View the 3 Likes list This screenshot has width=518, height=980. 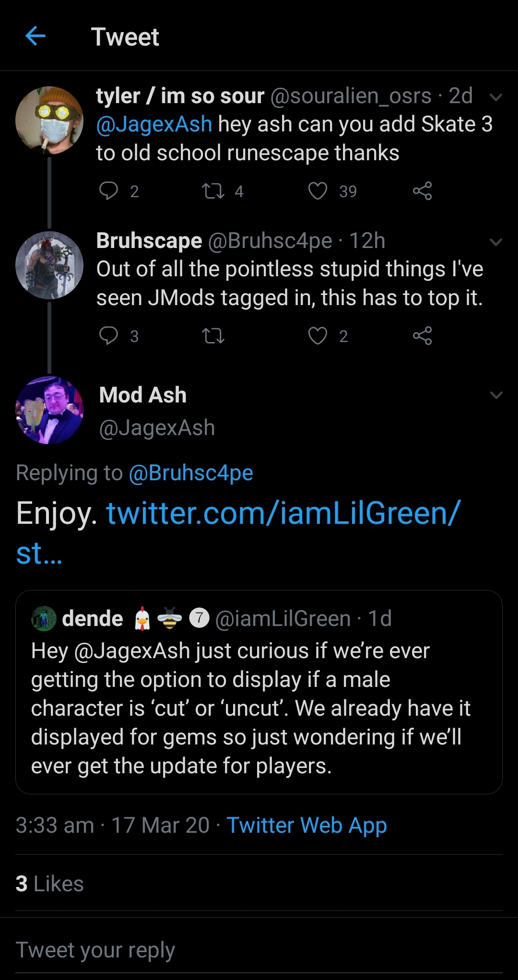pyautogui.click(x=50, y=884)
